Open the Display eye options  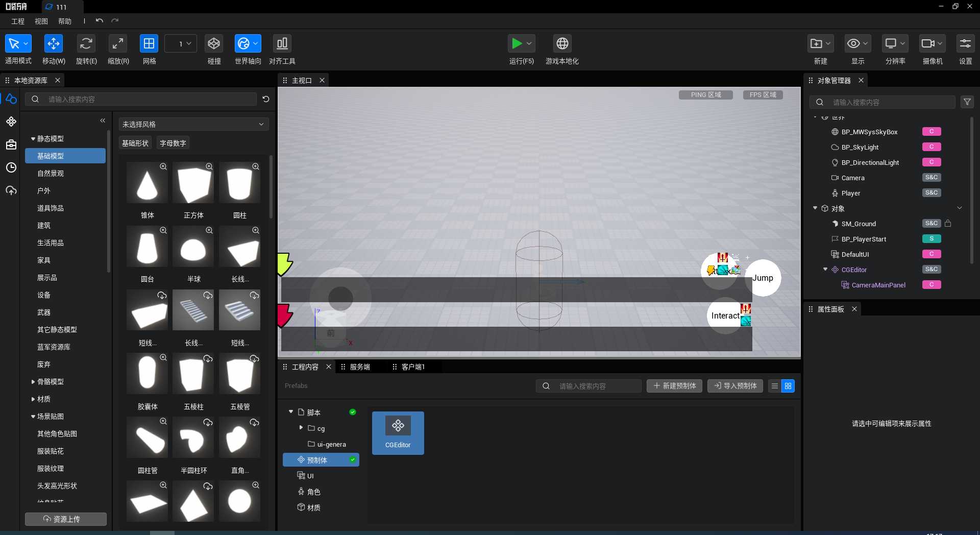853,44
